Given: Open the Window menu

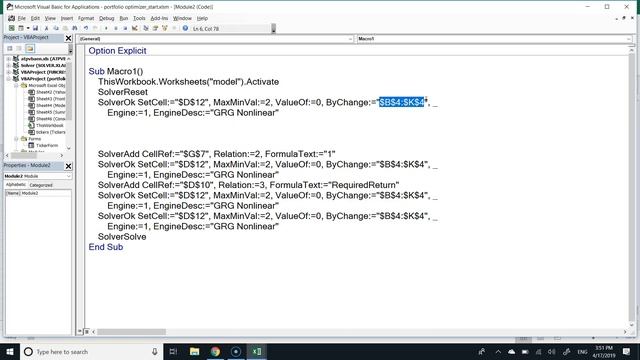Looking at the screenshot, I should coord(182,18).
